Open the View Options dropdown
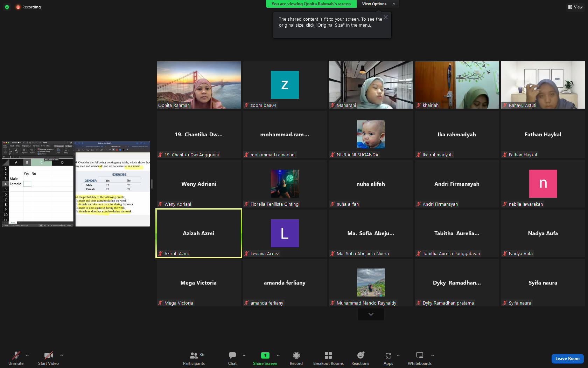 point(378,4)
